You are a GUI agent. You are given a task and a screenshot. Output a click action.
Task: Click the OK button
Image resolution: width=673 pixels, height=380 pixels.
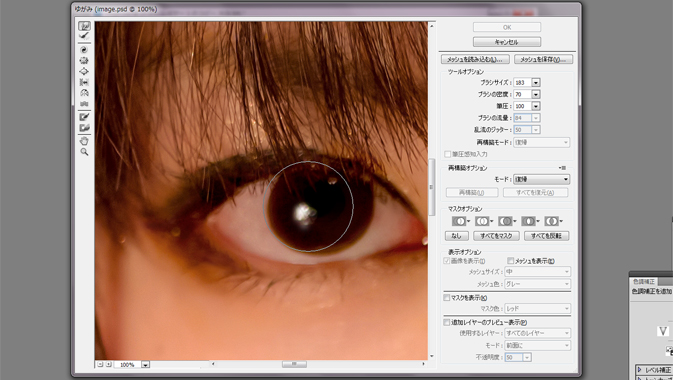pyautogui.click(x=507, y=27)
